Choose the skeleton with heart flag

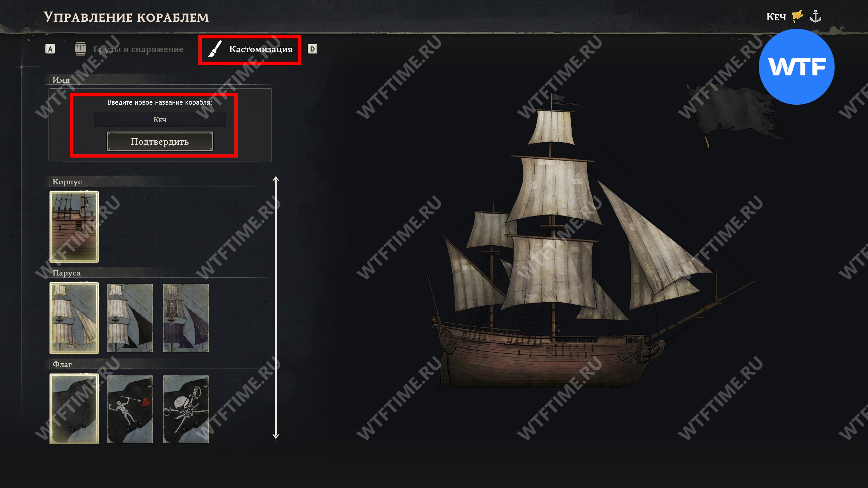(x=130, y=409)
